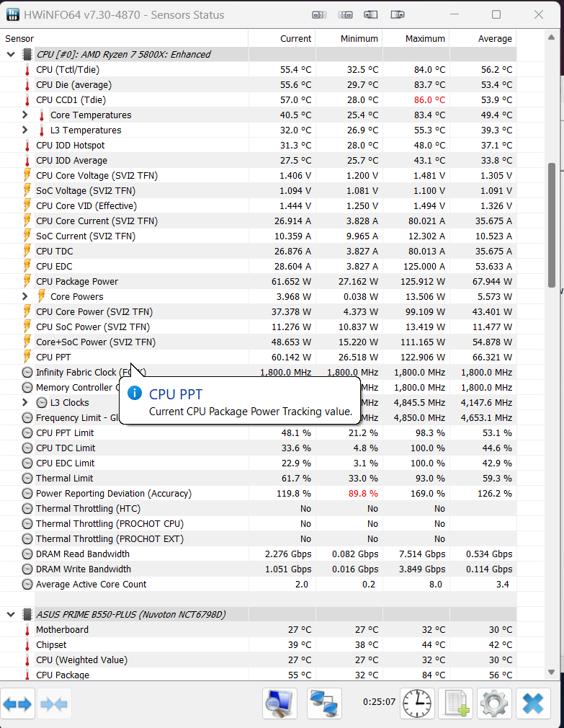Reset the elapsed time clock icon
564x728 pixels.
point(416,704)
